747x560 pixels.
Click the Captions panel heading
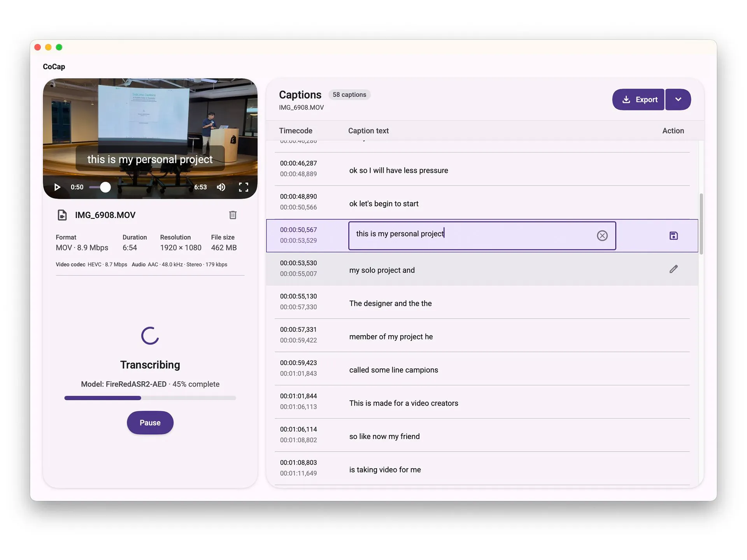(x=300, y=95)
